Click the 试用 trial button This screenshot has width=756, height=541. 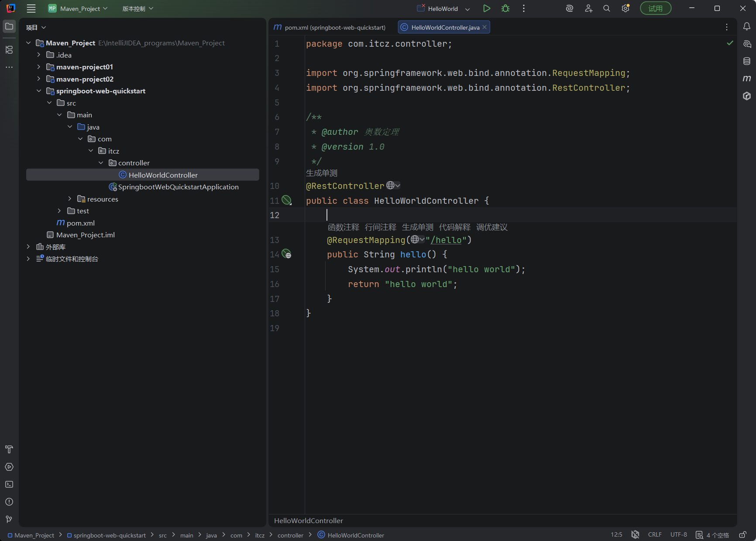click(x=656, y=8)
